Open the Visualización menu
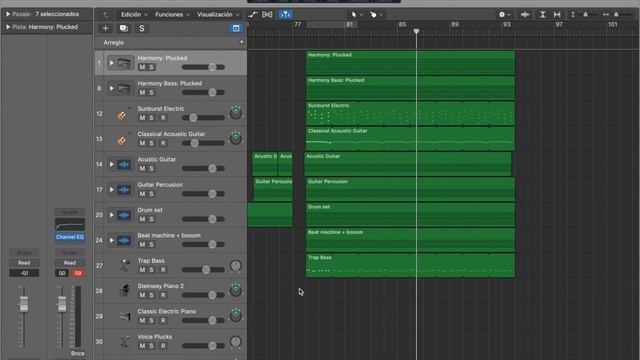The image size is (640, 360). (218, 15)
